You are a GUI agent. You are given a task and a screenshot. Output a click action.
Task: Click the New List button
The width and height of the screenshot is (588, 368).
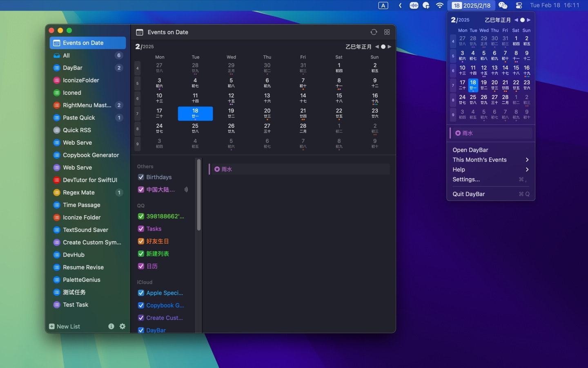point(65,326)
